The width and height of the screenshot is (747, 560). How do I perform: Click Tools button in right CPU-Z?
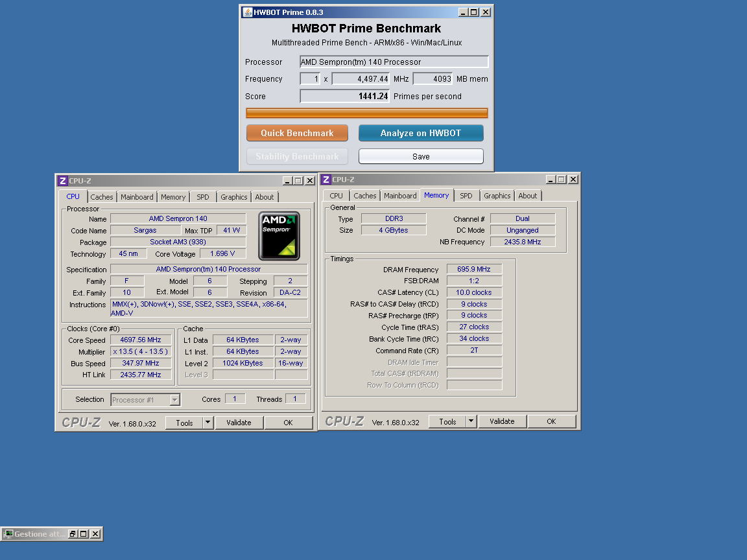pyautogui.click(x=448, y=422)
